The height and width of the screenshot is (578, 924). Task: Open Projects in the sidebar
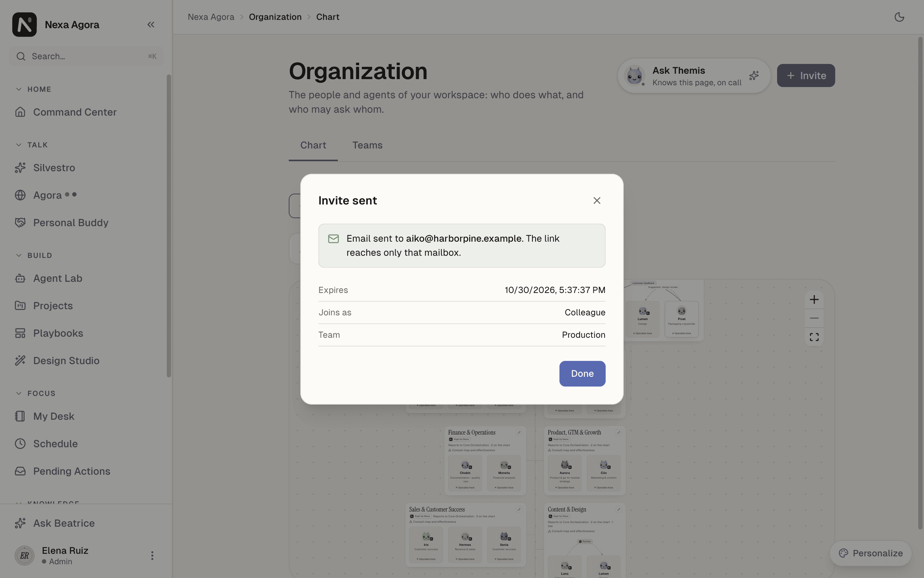tap(86, 306)
